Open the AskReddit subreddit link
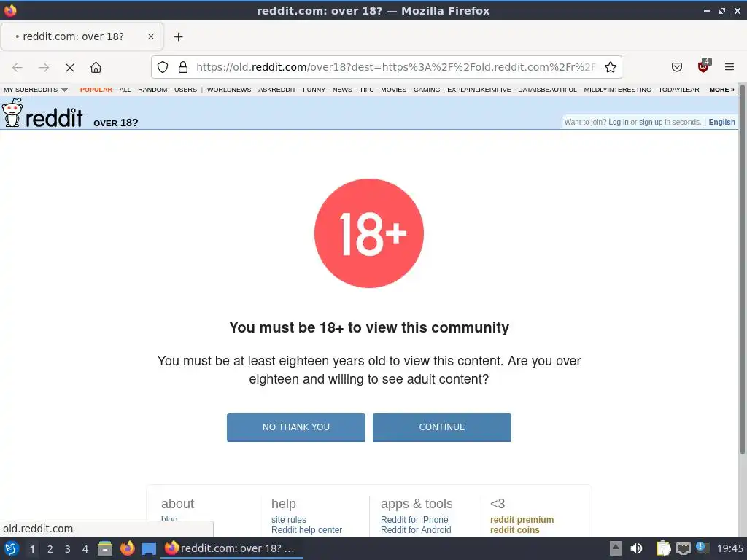747x560 pixels. [x=276, y=90]
